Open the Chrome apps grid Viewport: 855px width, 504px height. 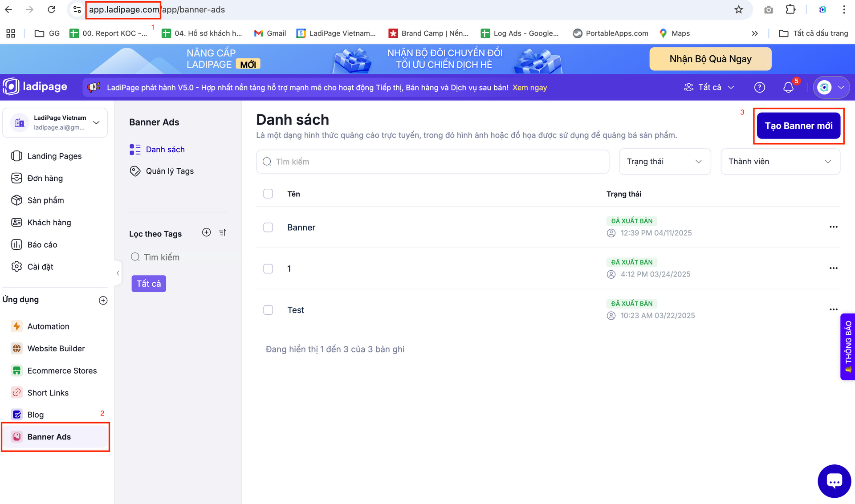tap(11, 33)
